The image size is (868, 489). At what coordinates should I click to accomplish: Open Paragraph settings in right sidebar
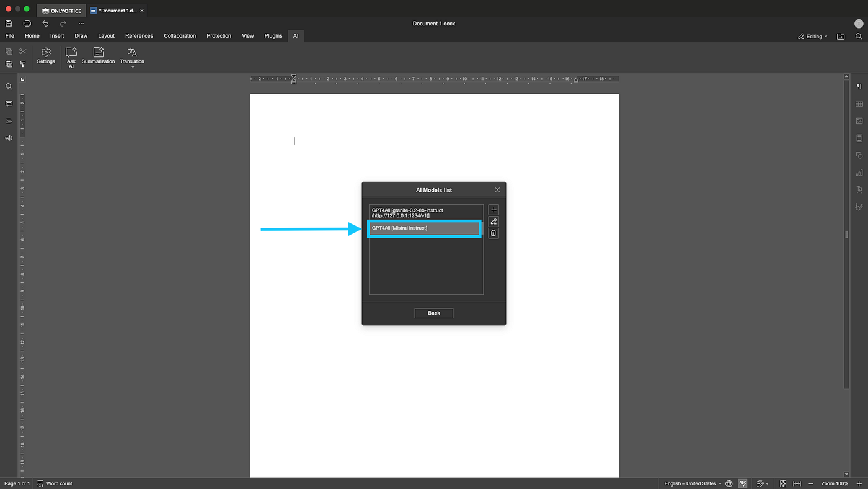(859, 87)
